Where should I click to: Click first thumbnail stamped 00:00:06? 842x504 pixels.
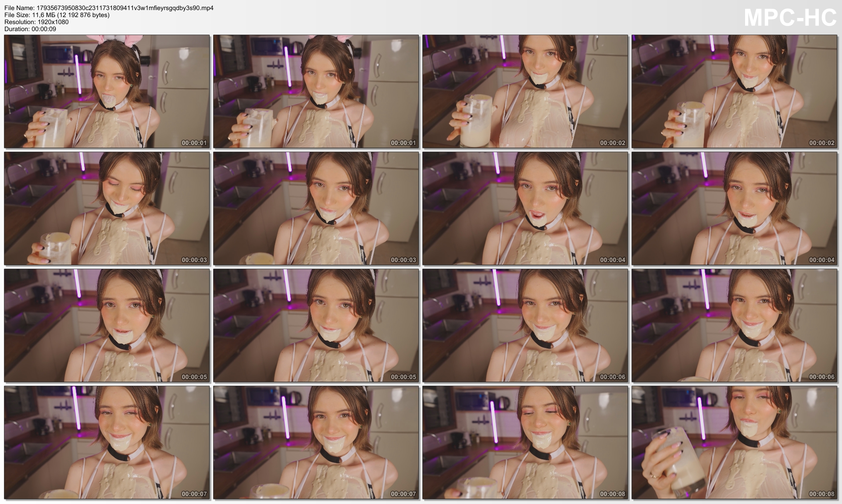525,326
